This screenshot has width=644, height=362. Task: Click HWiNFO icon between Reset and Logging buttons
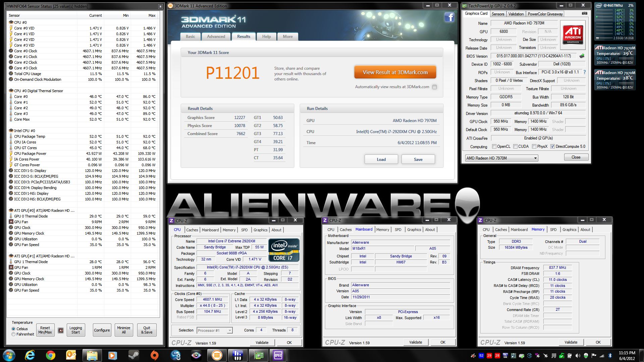pos(61,330)
